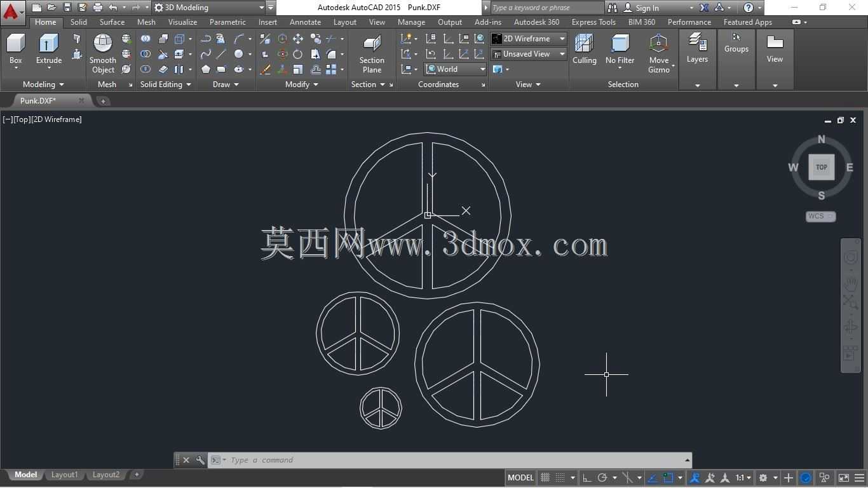The height and width of the screenshot is (488, 868).
Task: Open the World coordinate system dropdown
Action: coord(456,69)
